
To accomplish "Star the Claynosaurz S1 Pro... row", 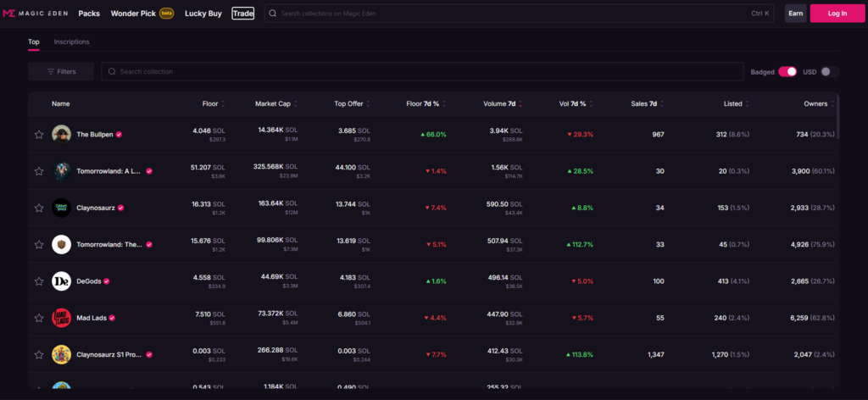I will click(39, 354).
